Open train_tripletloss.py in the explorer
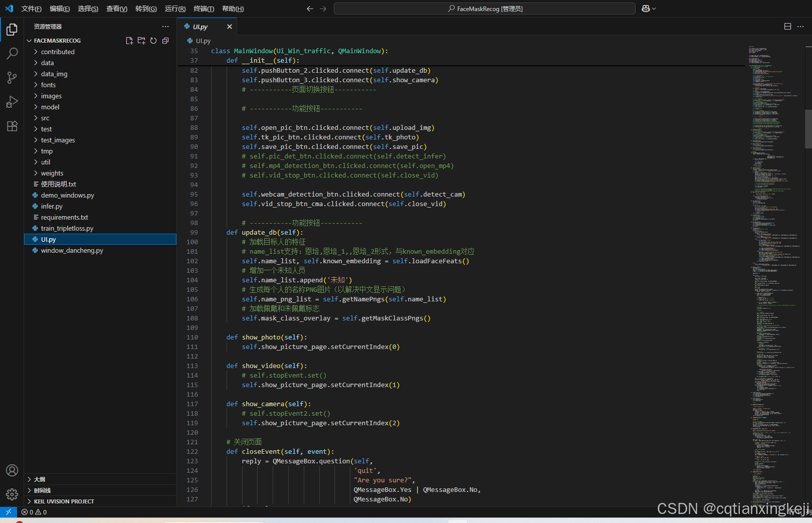 (x=100, y=228)
